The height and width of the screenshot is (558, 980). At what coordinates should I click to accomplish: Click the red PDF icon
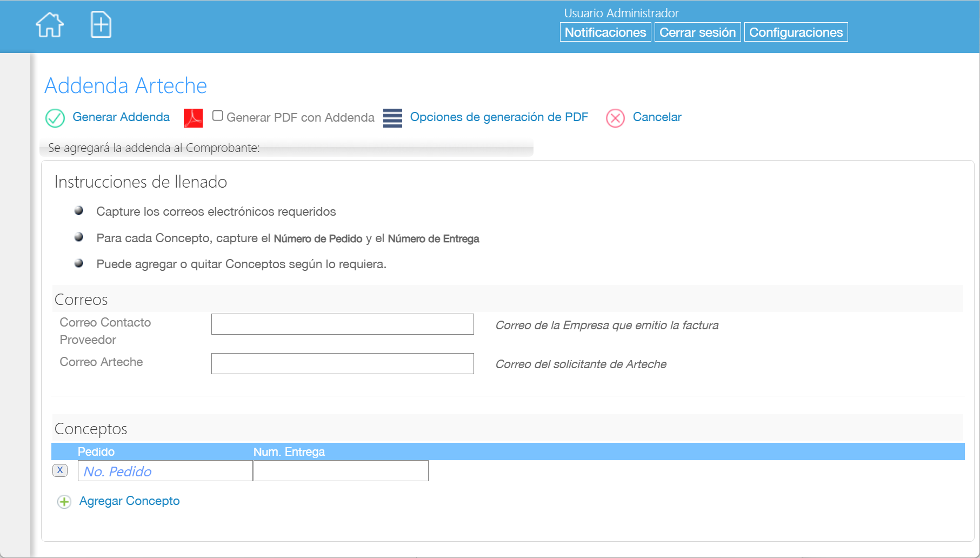pyautogui.click(x=193, y=118)
